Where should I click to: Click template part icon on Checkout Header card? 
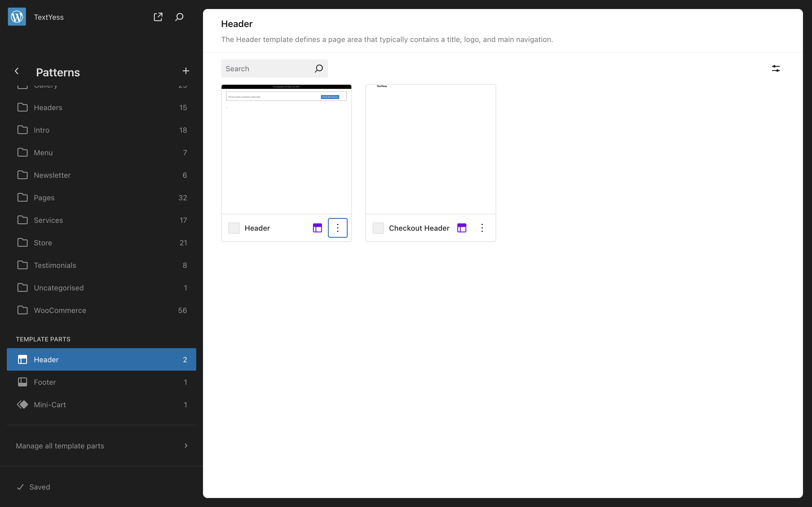coord(462,228)
